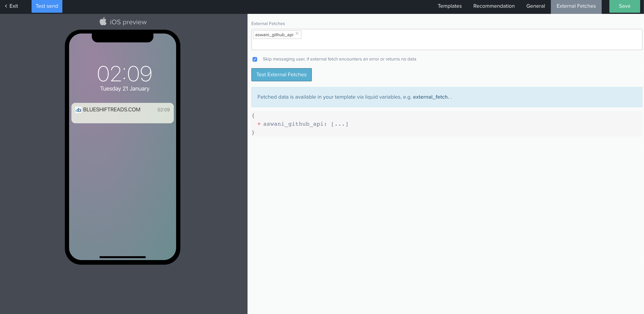Click the external_fetch. bold text
644x314 pixels.
tap(431, 97)
